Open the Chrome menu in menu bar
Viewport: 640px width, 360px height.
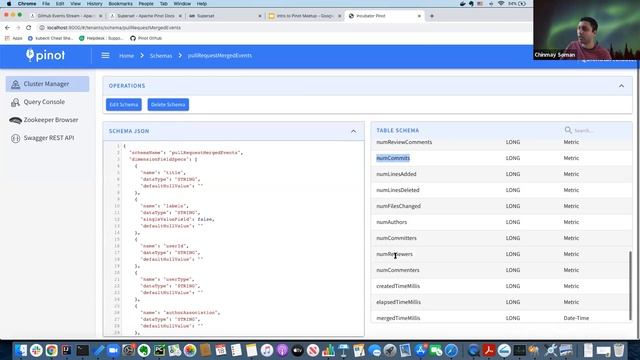27,4
